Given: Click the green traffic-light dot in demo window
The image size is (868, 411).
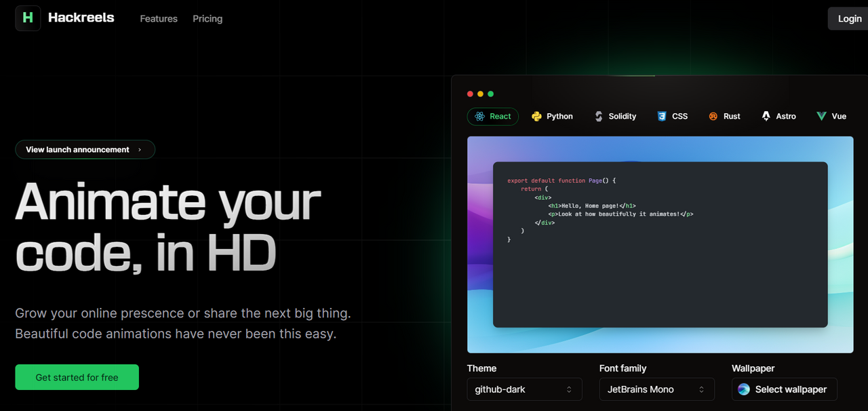Looking at the screenshot, I should tap(490, 94).
